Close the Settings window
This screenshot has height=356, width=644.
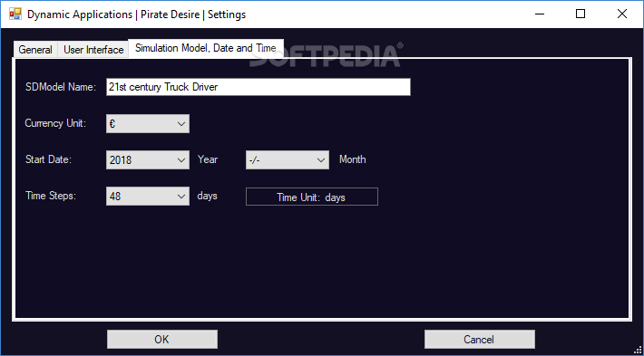(622, 14)
